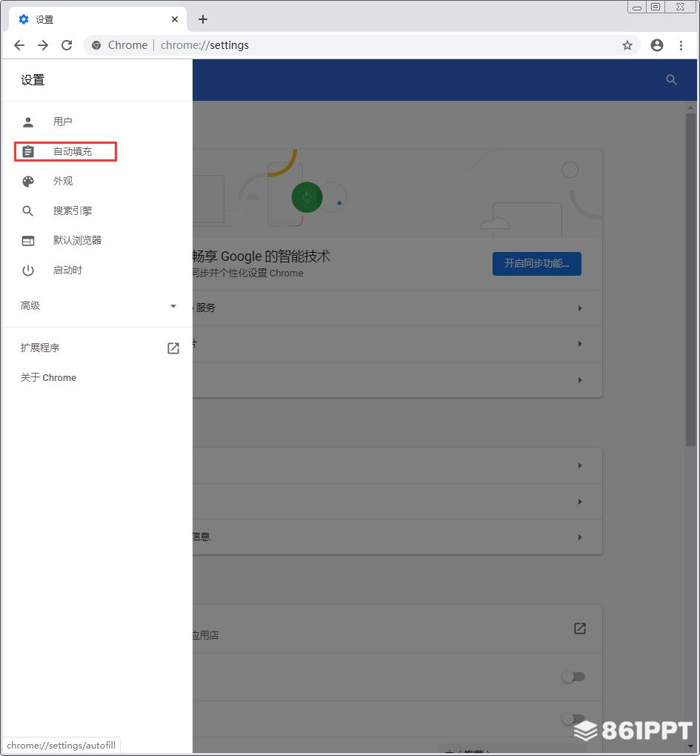Minimize the Chrome window
Image resolution: width=700 pixels, height=756 pixels.
pos(637,7)
